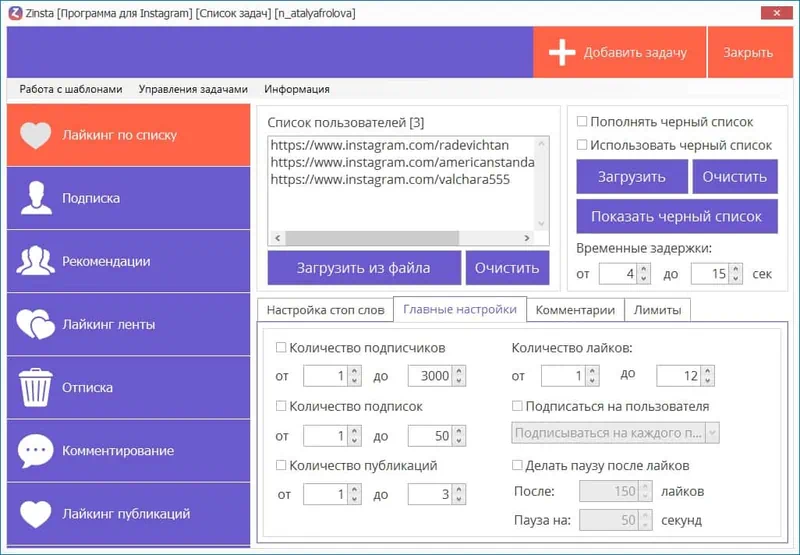The image size is (800, 555).
Task: Click stepper of публикаций 'до' 3 field
Action: (459, 494)
